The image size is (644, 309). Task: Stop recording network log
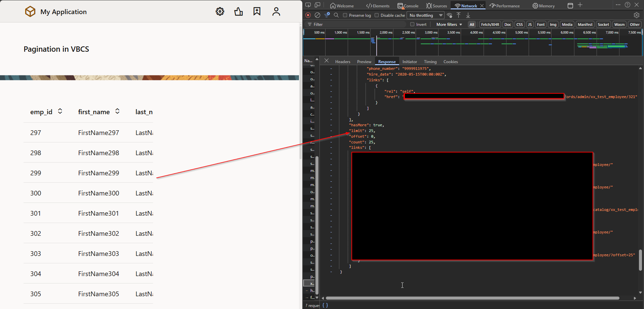[308, 15]
